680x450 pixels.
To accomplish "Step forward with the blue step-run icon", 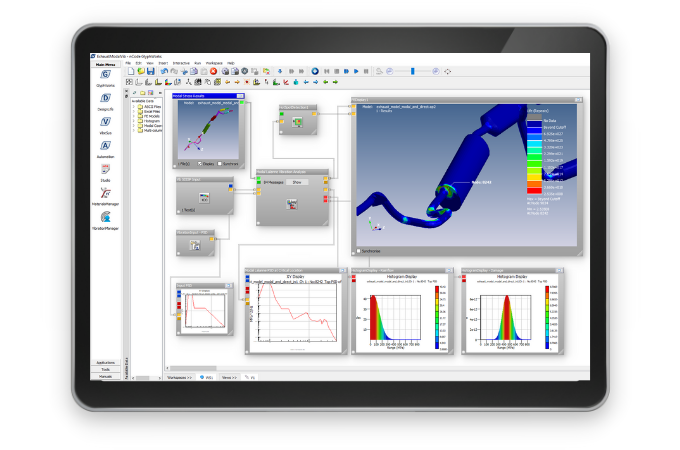I will 347,71.
